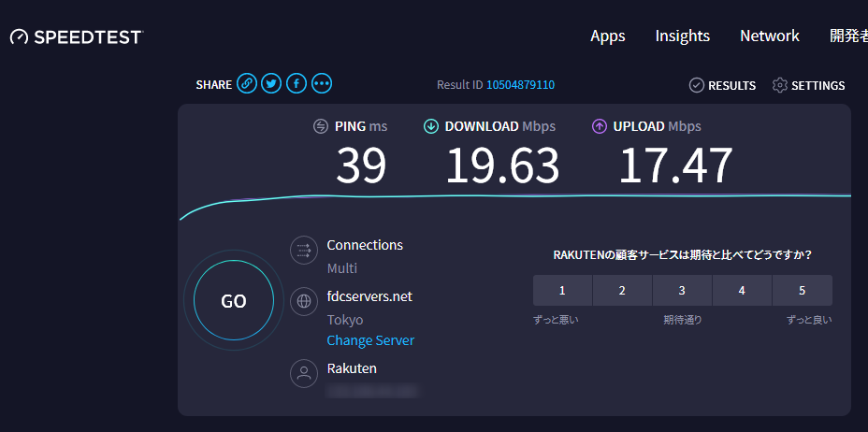Click the SHARE label
This screenshot has height=432, width=868.
pos(213,85)
